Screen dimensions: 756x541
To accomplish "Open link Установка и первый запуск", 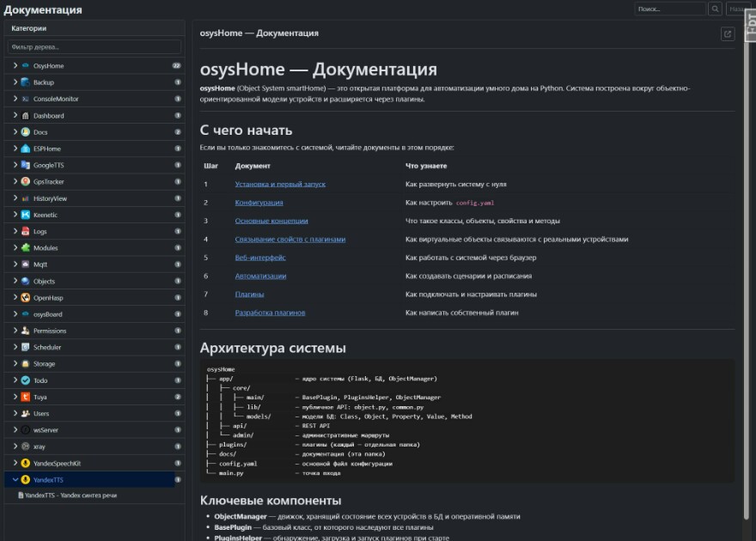I will (280, 184).
